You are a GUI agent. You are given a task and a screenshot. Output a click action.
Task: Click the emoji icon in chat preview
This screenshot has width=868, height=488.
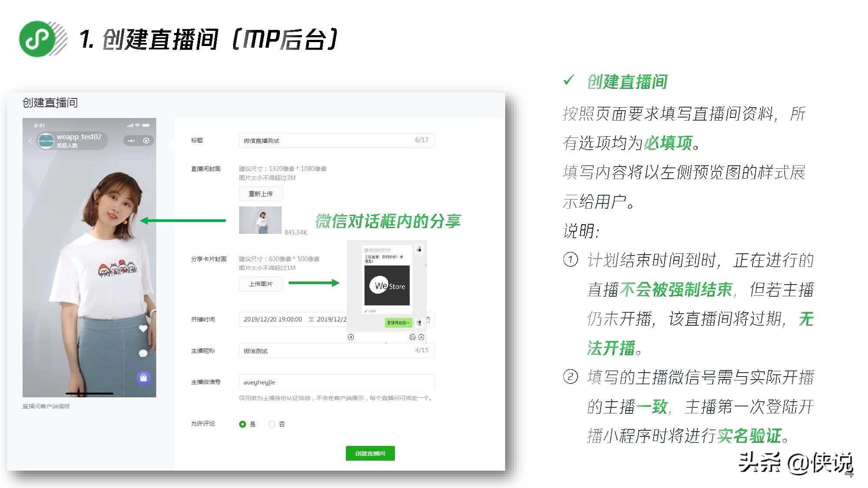pyautogui.click(x=412, y=337)
